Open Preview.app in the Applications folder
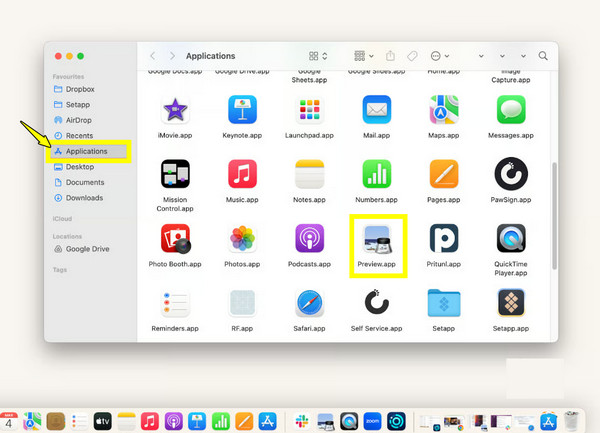600x433 pixels. [x=376, y=240]
